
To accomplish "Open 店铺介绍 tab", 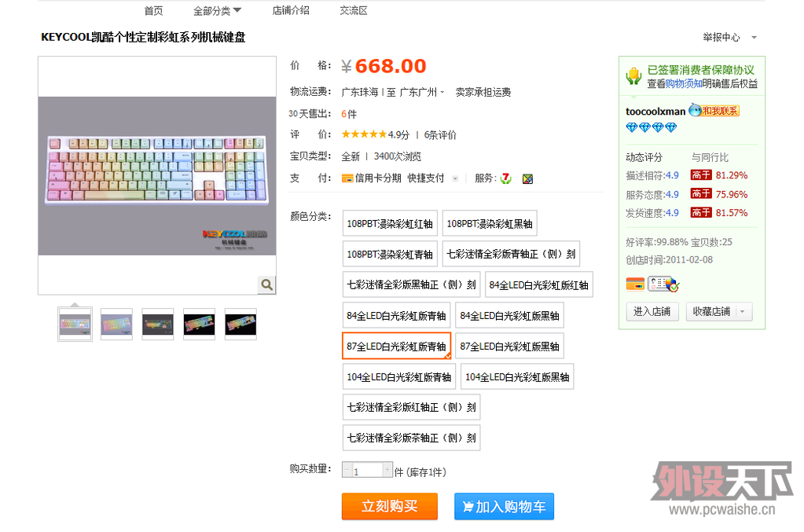I will click(291, 10).
